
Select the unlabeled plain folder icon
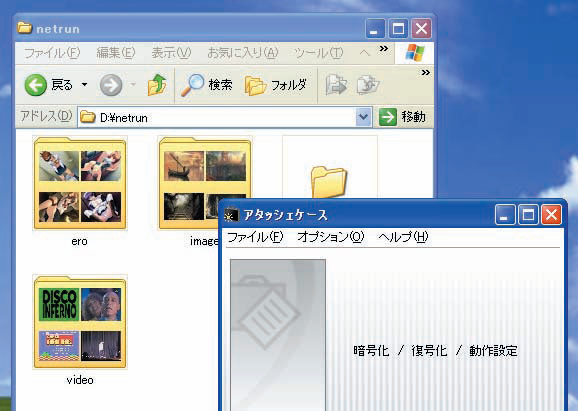coord(329,182)
